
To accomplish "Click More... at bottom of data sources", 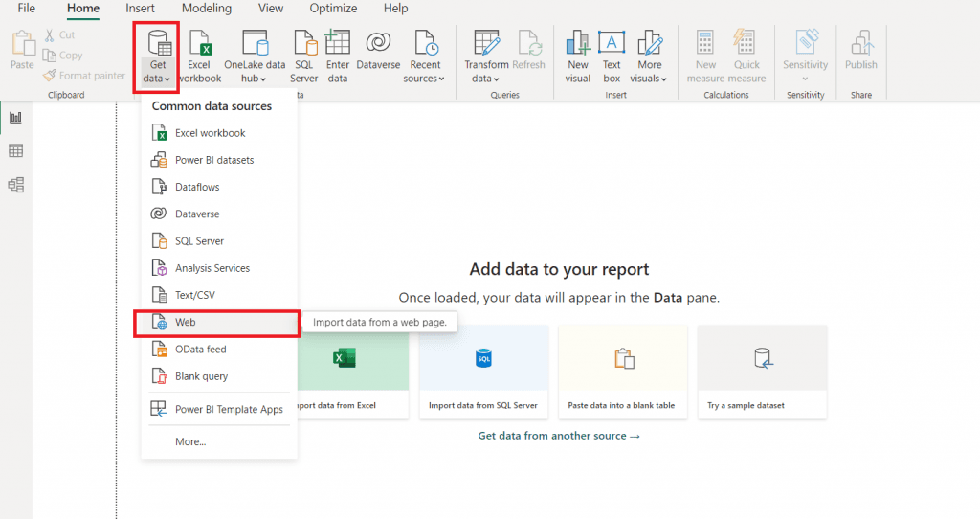I will point(190,441).
